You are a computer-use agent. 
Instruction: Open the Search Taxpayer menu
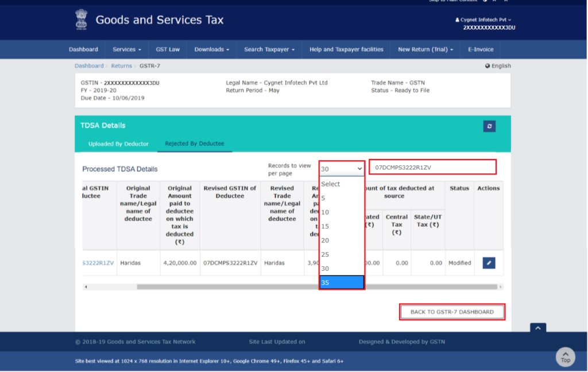pyautogui.click(x=269, y=49)
